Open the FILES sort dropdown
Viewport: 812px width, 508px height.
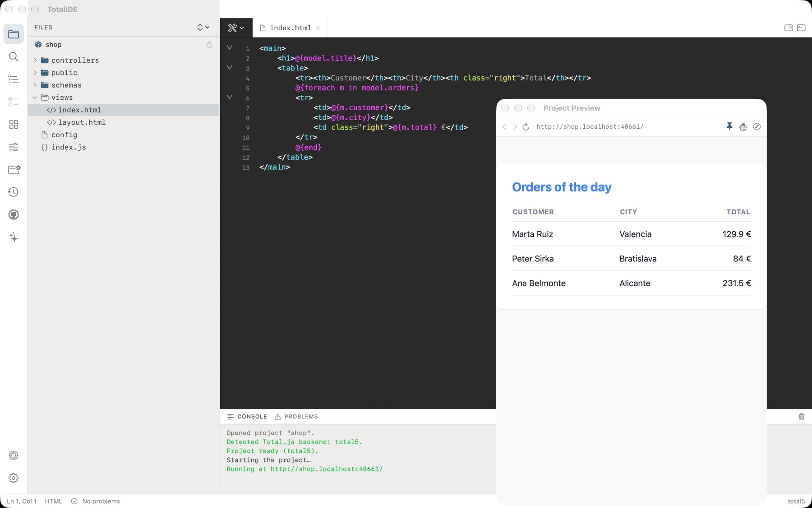pyautogui.click(x=203, y=28)
